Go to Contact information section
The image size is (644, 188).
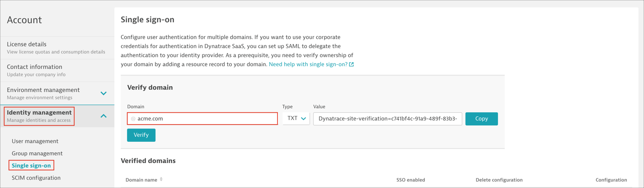pos(34,67)
